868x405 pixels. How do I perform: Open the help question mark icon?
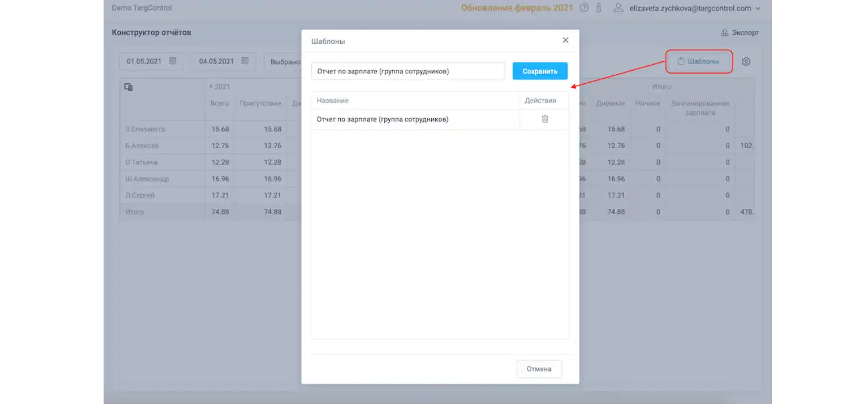[x=584, y=8]
